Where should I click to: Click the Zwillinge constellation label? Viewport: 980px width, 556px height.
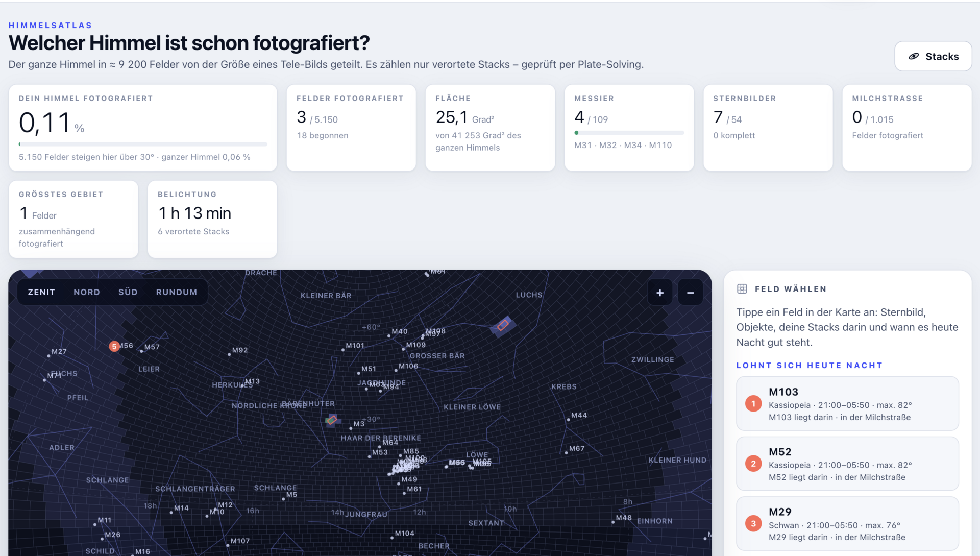click(652, 359)
